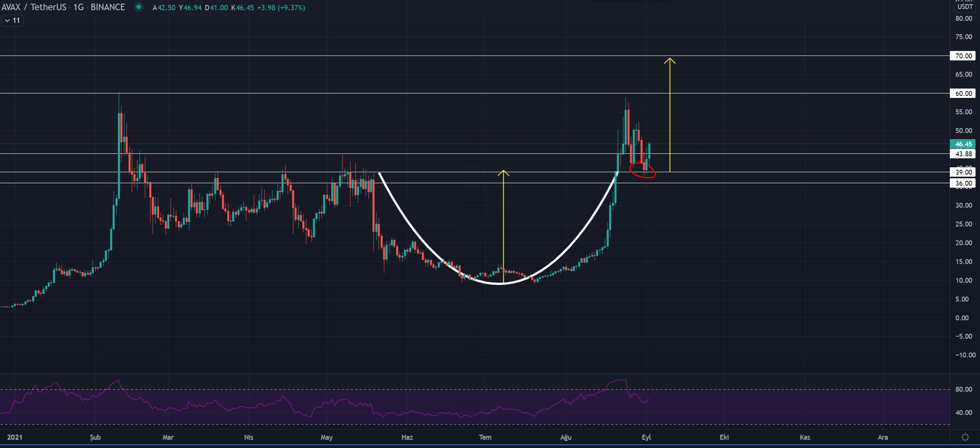Click the Eyl month on time axis

point(646,437)
